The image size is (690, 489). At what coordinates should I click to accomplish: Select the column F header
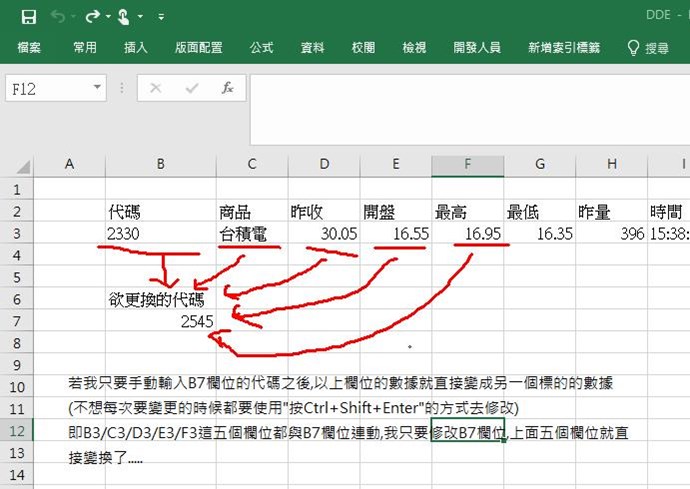click(x=467, y=164)
